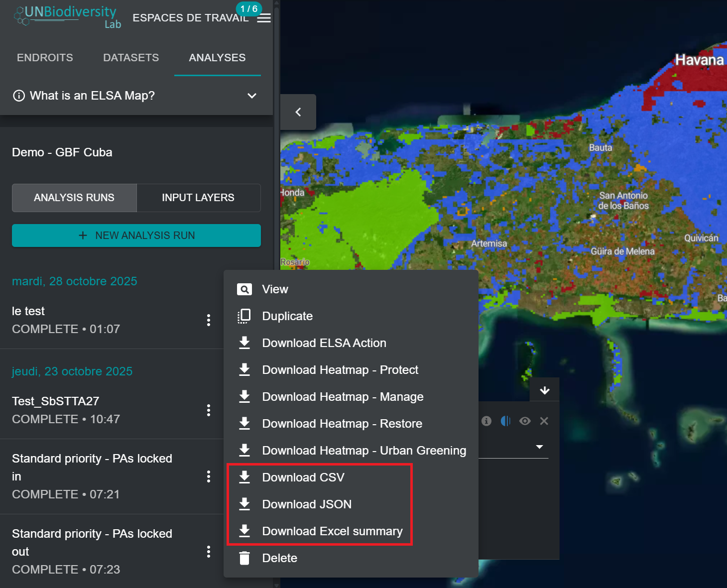Open options for Standard priority PAs locked out
Viewport: 727px width, 588px height.
point(209,552)
